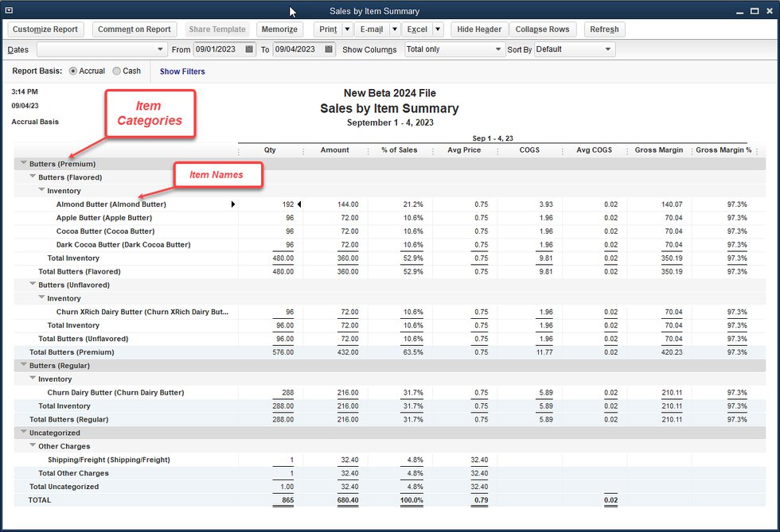Switch report basis to Cash
This screenshot has height=532, width=780.
[x=117, y=71]
